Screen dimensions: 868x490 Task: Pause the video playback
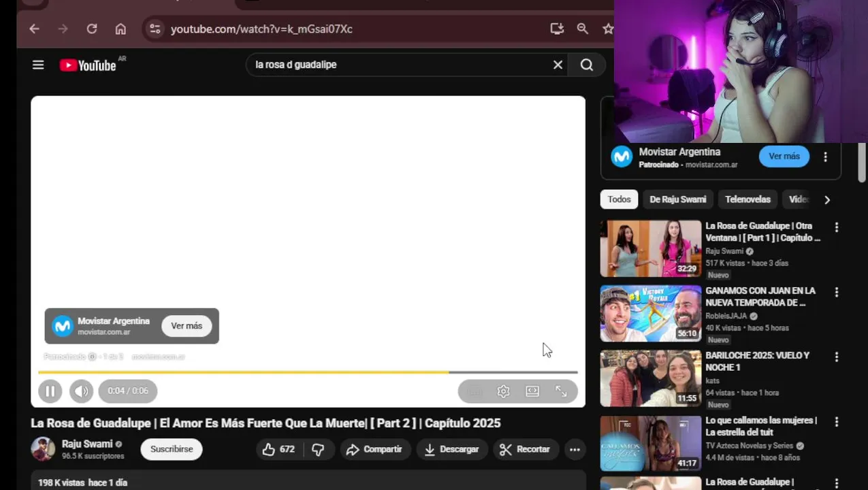(x=50, y=391)
